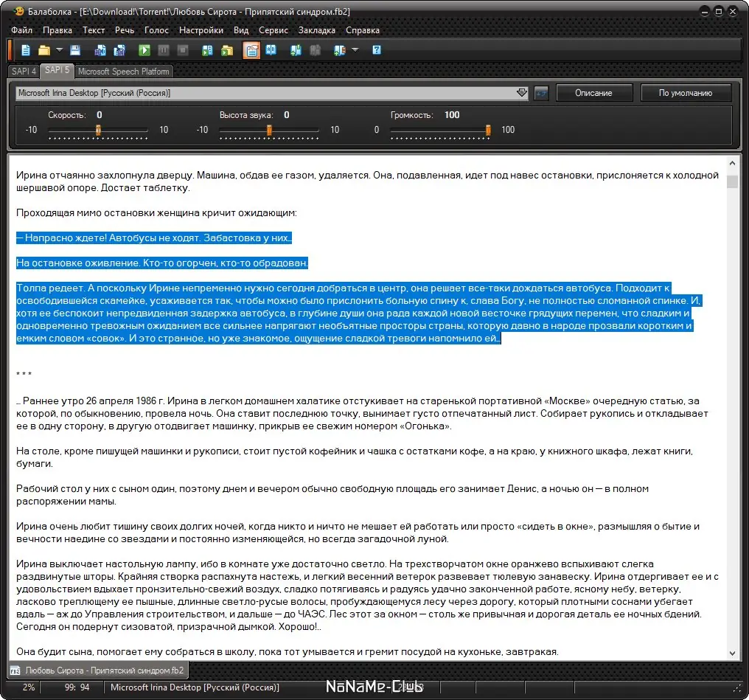Select the SAPI 5 tab

pyautogui.click(x=57, y=70)
